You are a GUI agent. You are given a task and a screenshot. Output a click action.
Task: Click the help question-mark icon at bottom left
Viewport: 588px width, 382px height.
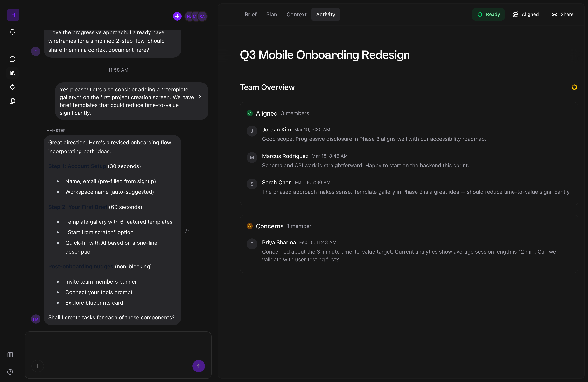click(x=10, y=372)
